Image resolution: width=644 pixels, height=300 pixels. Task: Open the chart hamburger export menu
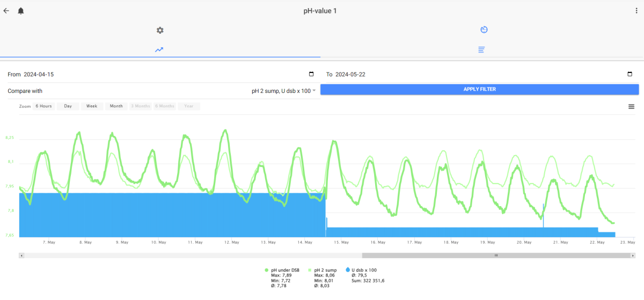coord(631,106)
